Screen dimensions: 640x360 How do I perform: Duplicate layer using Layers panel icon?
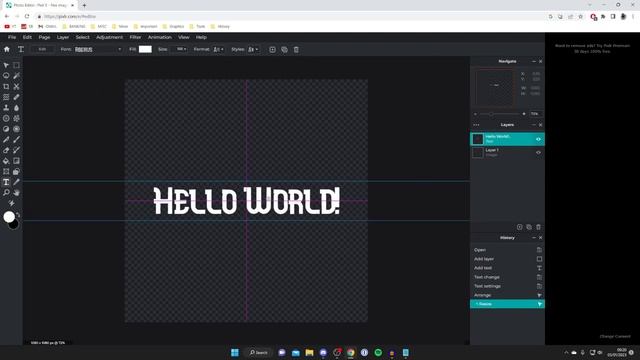tap(529, 227)
